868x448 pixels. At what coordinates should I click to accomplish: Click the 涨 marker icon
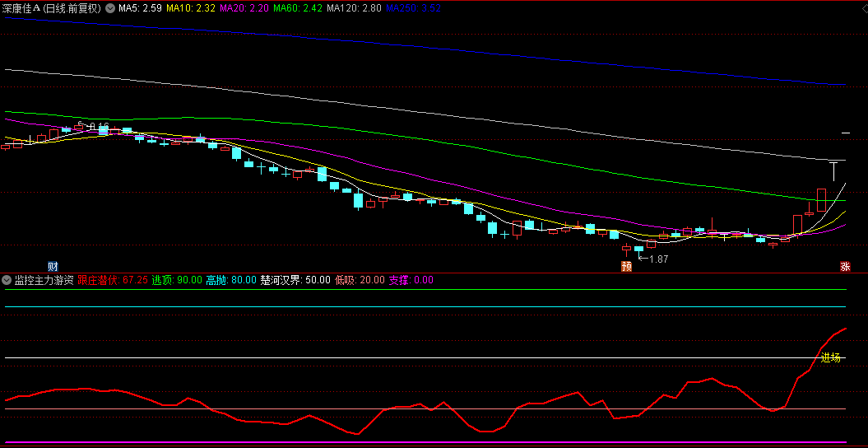coord(845,266)
